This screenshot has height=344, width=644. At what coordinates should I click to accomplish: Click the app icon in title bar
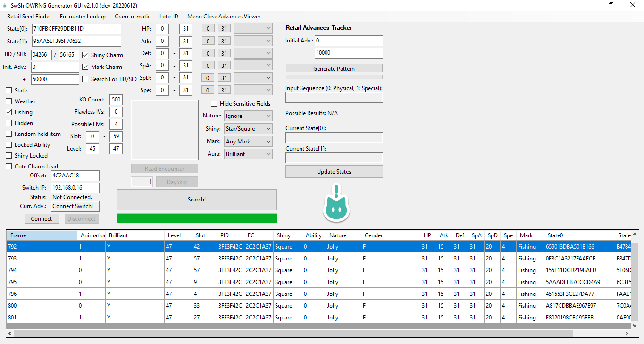pos(5,5)
